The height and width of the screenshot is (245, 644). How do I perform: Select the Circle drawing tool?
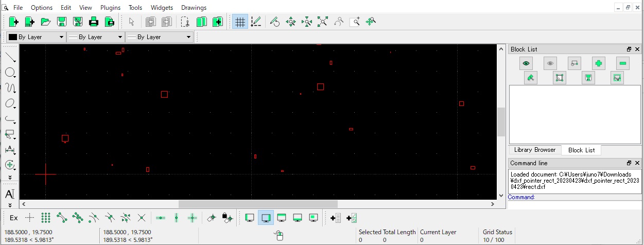10,73
